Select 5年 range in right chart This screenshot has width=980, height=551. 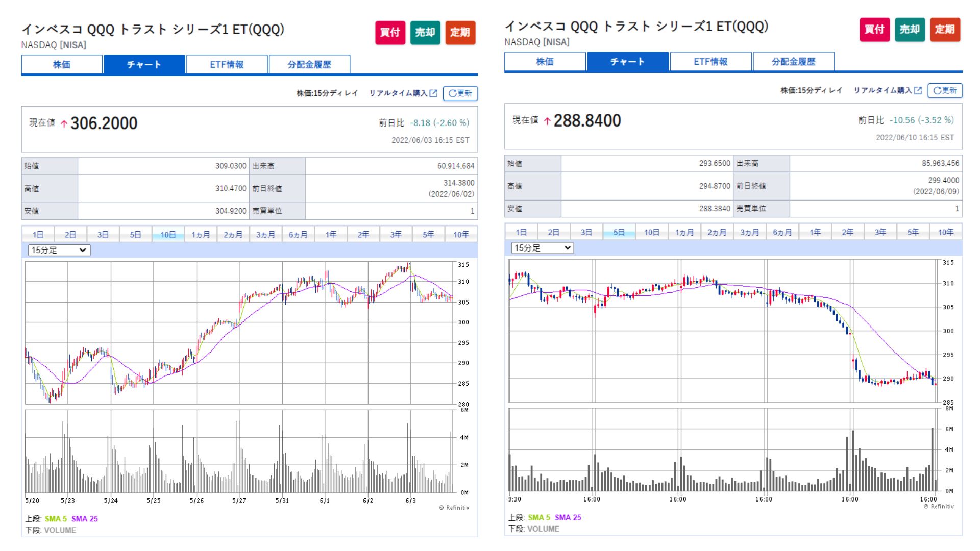pos(913,232)
